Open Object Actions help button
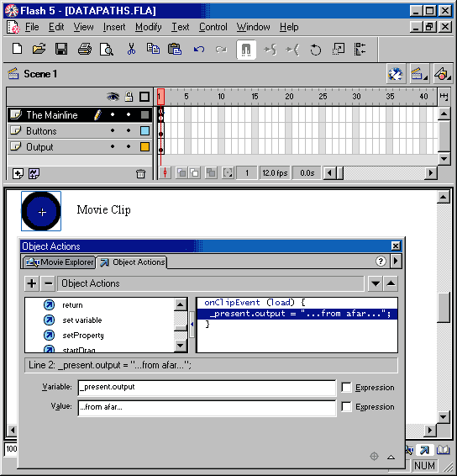The width and height of the screenshot is (457, 476). pos(381,261)
